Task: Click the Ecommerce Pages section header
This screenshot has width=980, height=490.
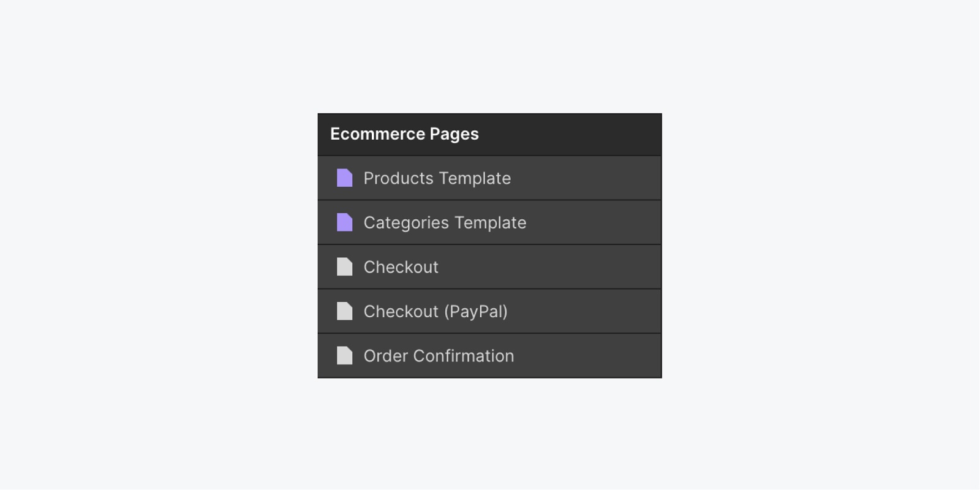Action: [x=489, y=134]
